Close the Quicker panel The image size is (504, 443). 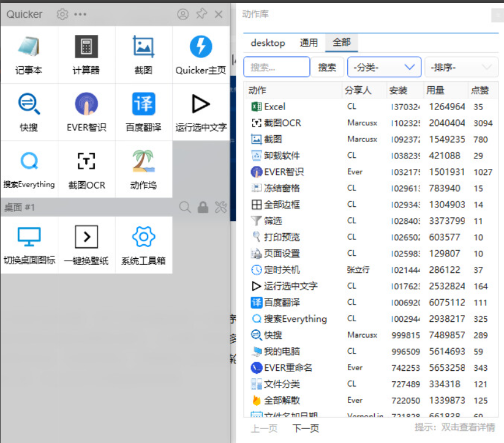pos(219,14)
